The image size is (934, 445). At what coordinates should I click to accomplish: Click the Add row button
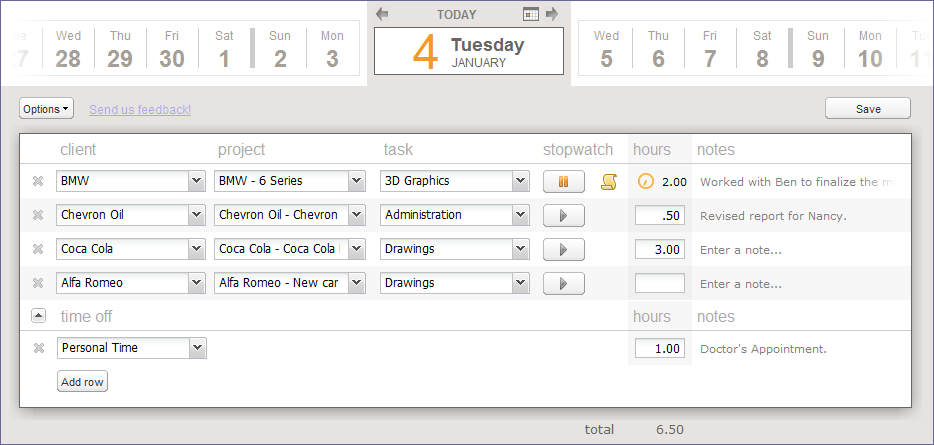(x=82, y=382)
